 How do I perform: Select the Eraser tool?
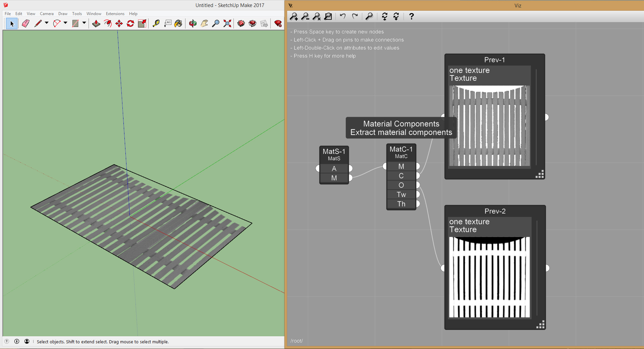point(25,23)
